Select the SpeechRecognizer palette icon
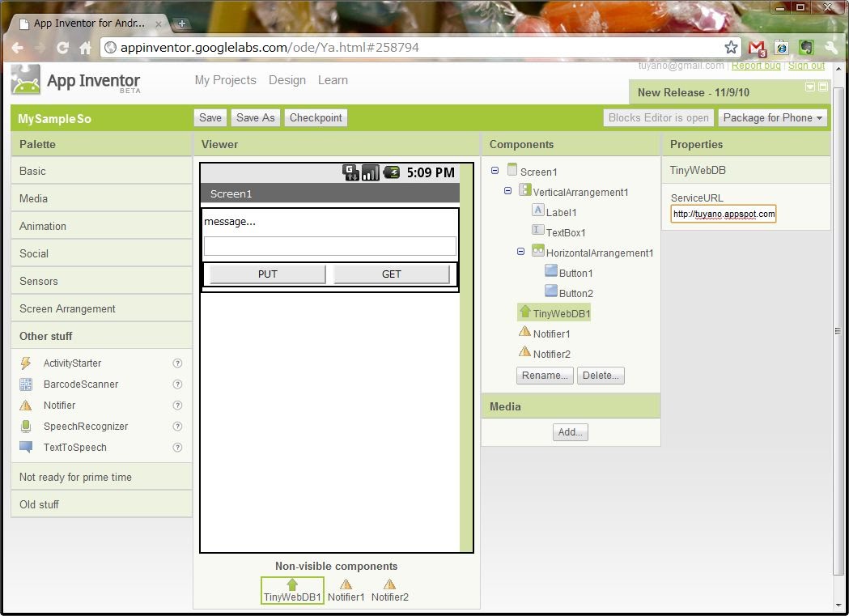Screen dimensions: 849x616 (26, 427)
